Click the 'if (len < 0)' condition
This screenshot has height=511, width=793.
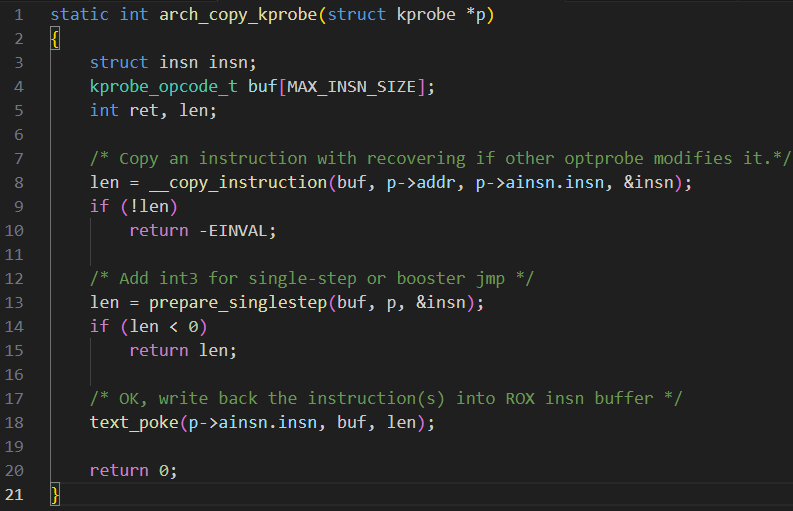pyautogui.click(x=148, y=326)
